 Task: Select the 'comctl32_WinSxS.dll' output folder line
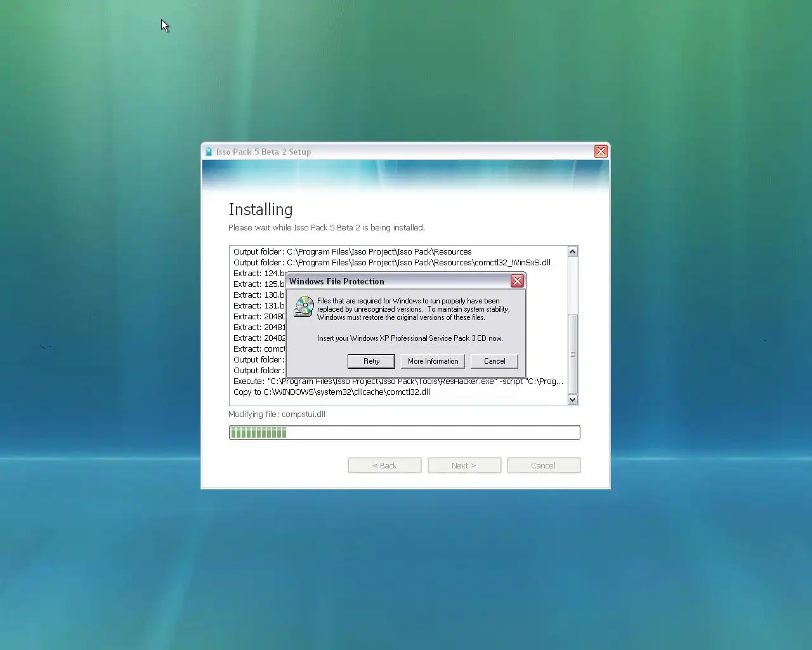coord(392,263)
